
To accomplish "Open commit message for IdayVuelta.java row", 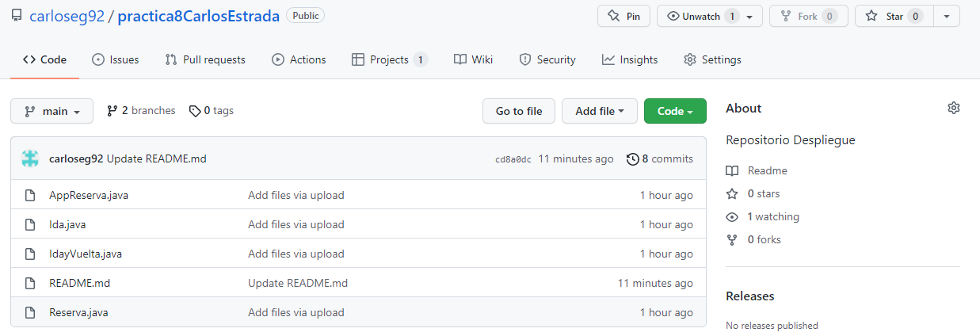I will [296, 254].
